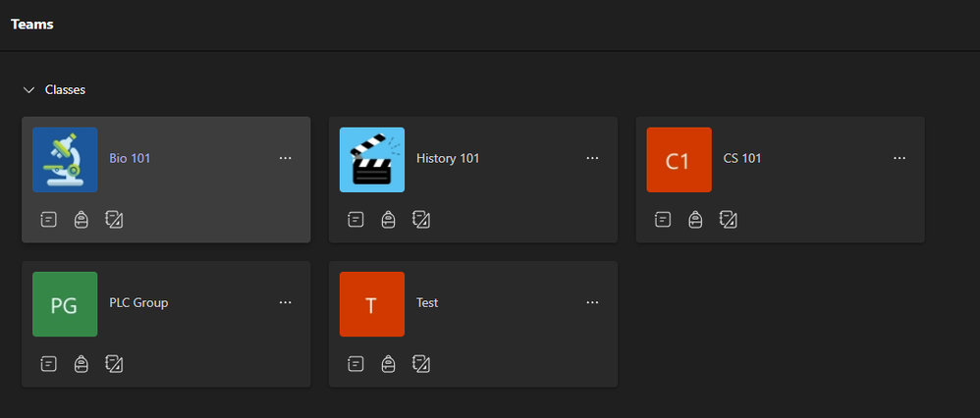Open the Bio 101 microscope thumbnail
The image size is (980, 418).
click(x=65, y=159)
